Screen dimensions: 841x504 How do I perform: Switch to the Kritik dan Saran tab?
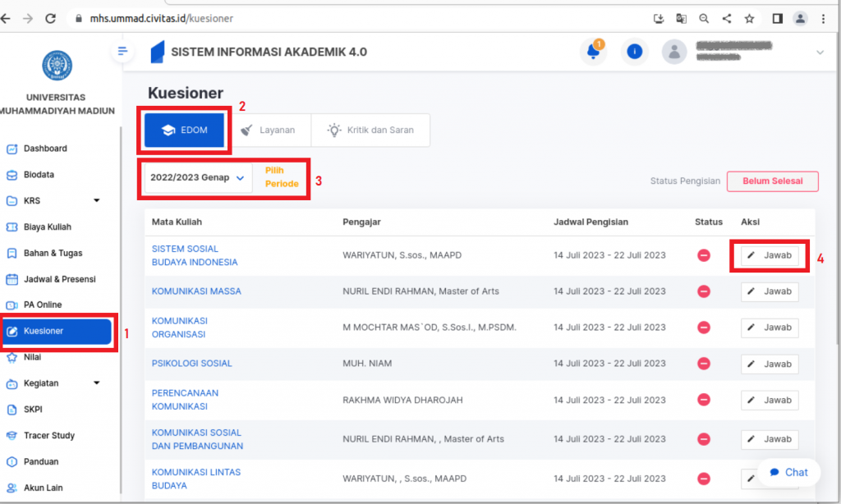click(370, 130)
